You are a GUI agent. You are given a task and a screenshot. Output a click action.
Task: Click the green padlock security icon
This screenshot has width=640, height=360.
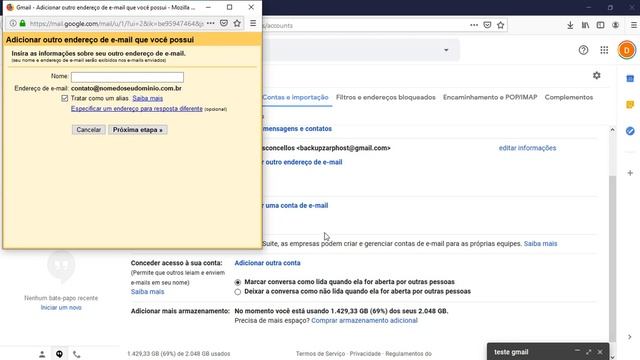point(22,23)
